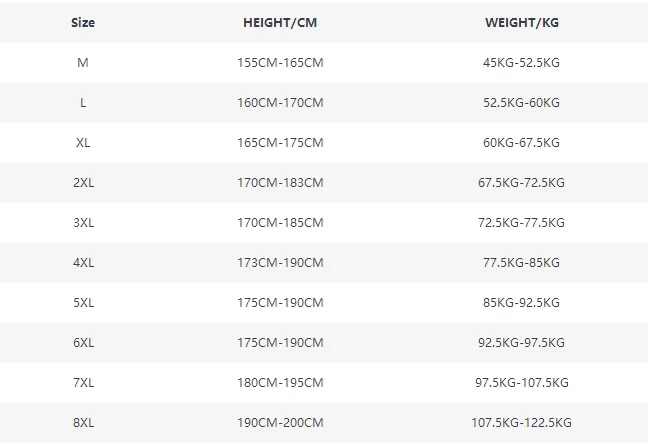The height and width of the screenshot is (445, 648).
Task: Click the 2XL size label
Action: pos(83,183)
